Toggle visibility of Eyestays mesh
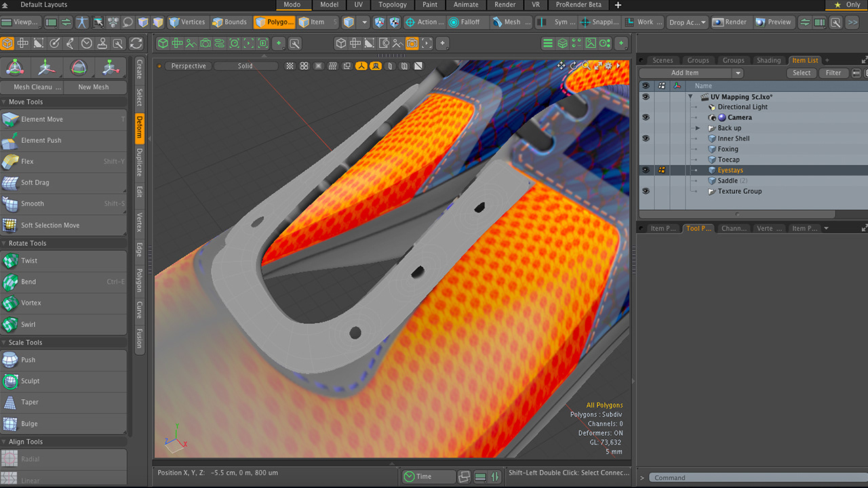Viewport: 868px width, 488px height. click(x=646, y=170)
